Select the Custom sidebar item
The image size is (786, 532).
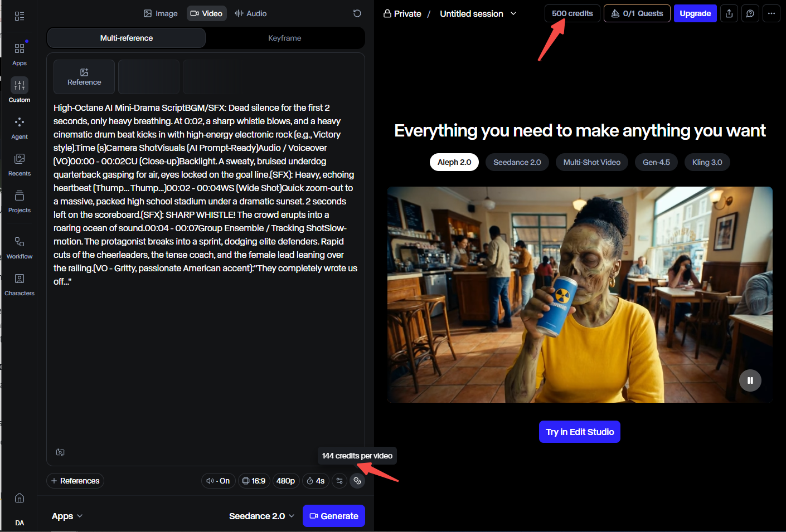coord(20,90)
